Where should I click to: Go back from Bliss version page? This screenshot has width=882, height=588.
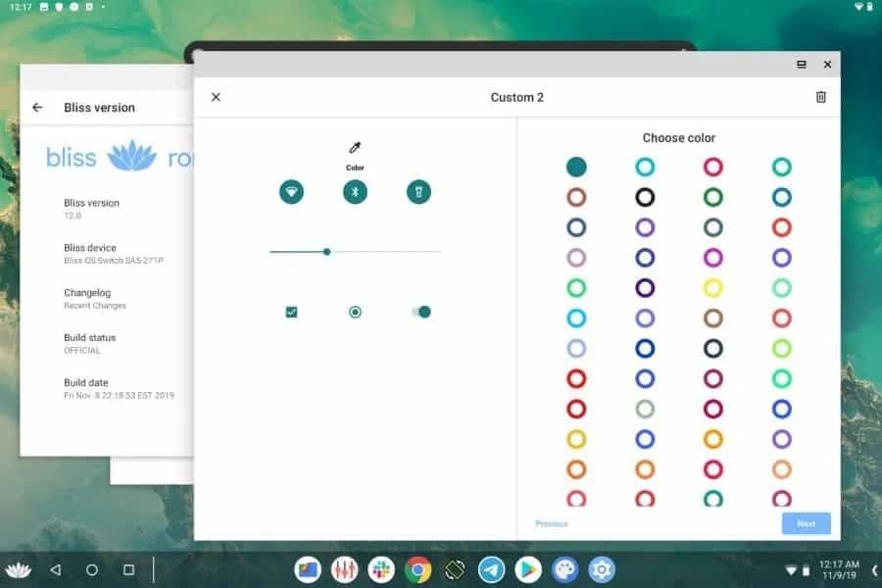tap(37, 108)
